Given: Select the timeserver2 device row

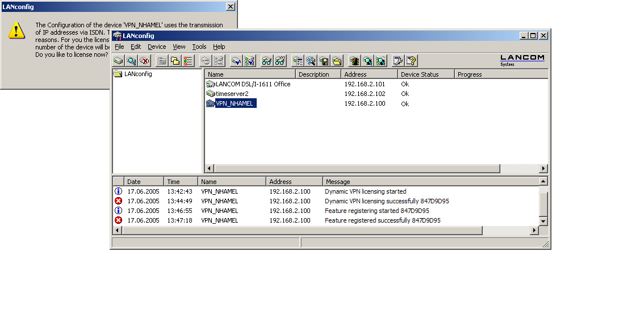Looking at the screenshot, I should tap(232, 94).
